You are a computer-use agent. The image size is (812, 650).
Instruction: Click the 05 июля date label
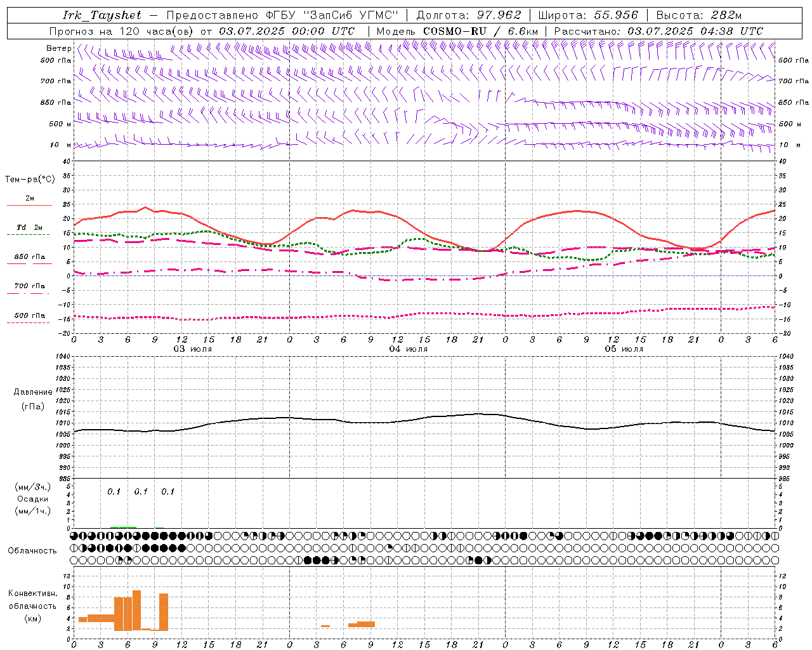click(624, 349)
